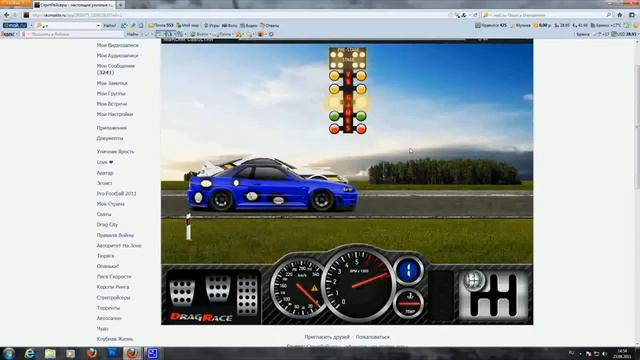Click the engine TEMP gauge
The height and width of the screenshot is (360, 640).
click(x=409, y=304)
